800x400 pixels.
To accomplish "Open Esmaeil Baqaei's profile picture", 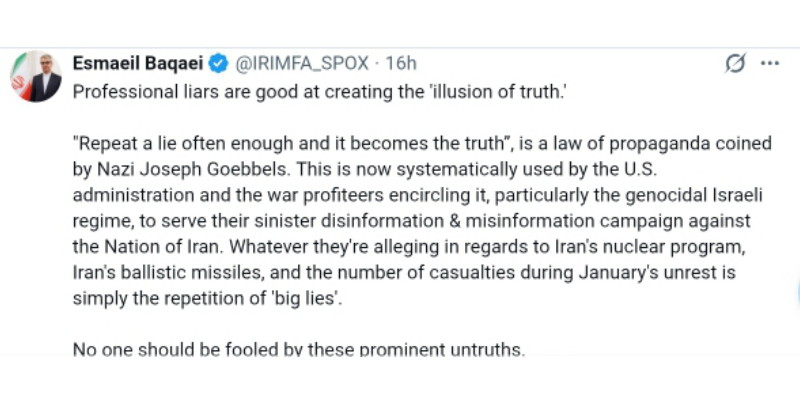I will click(37, 76).
